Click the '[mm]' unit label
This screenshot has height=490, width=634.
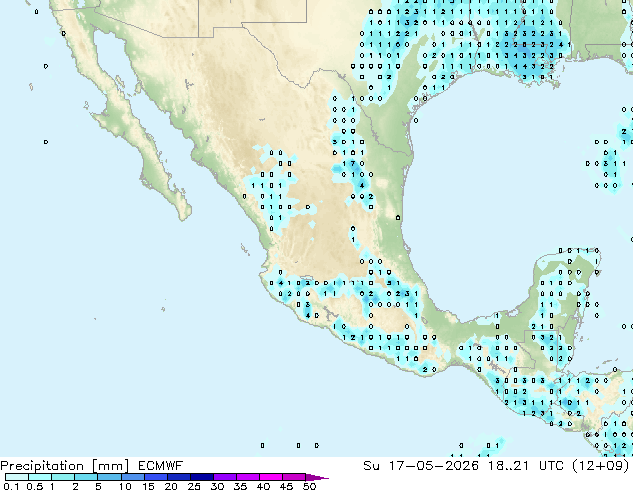tap(110, 466)
